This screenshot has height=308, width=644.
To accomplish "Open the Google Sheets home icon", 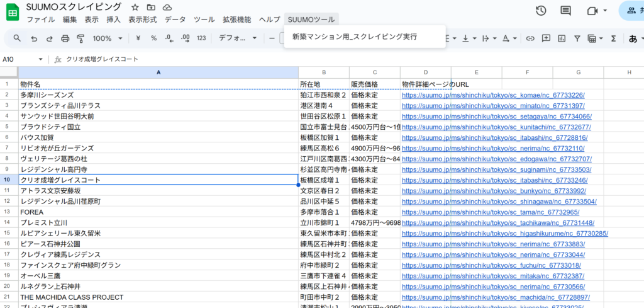I will 13,13.
